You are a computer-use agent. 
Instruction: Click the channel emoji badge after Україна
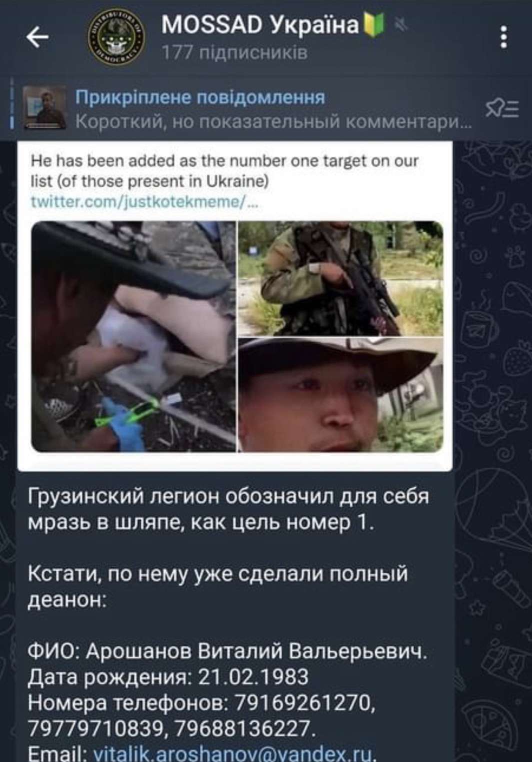coord(374,25)
